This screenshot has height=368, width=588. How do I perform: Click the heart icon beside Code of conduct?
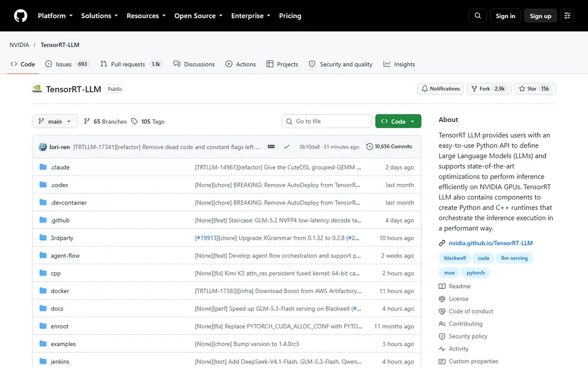442,311
